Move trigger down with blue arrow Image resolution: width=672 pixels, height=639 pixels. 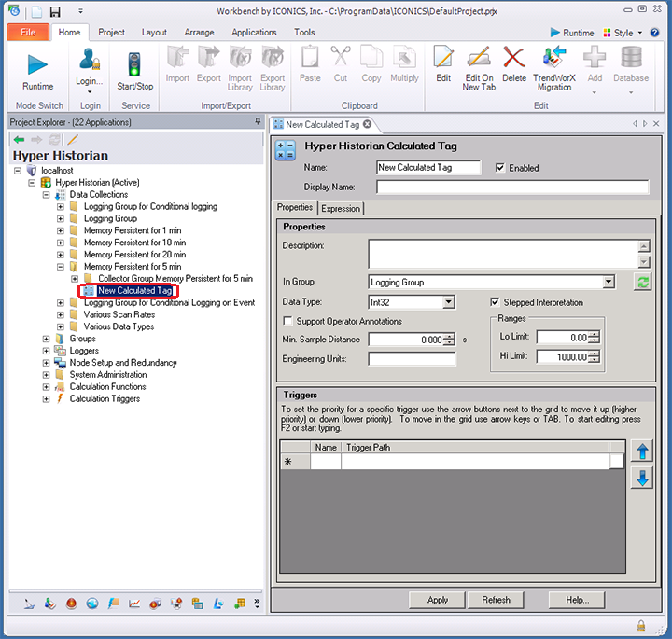[642, 479]
